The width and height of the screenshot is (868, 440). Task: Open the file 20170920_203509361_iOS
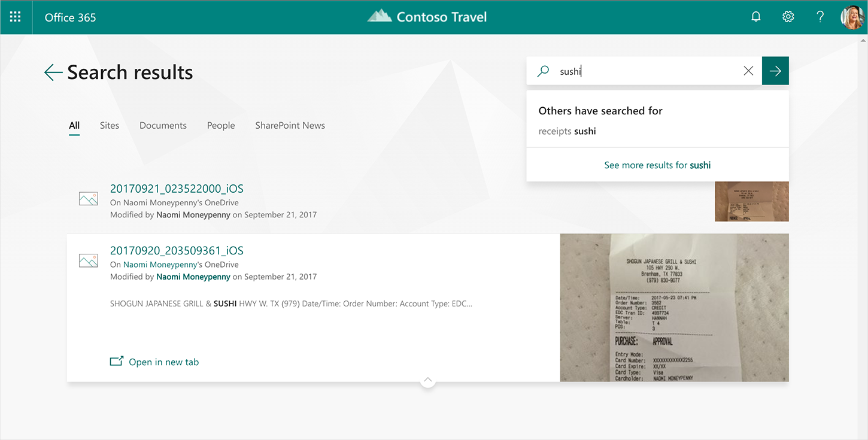tap(177, 250)
